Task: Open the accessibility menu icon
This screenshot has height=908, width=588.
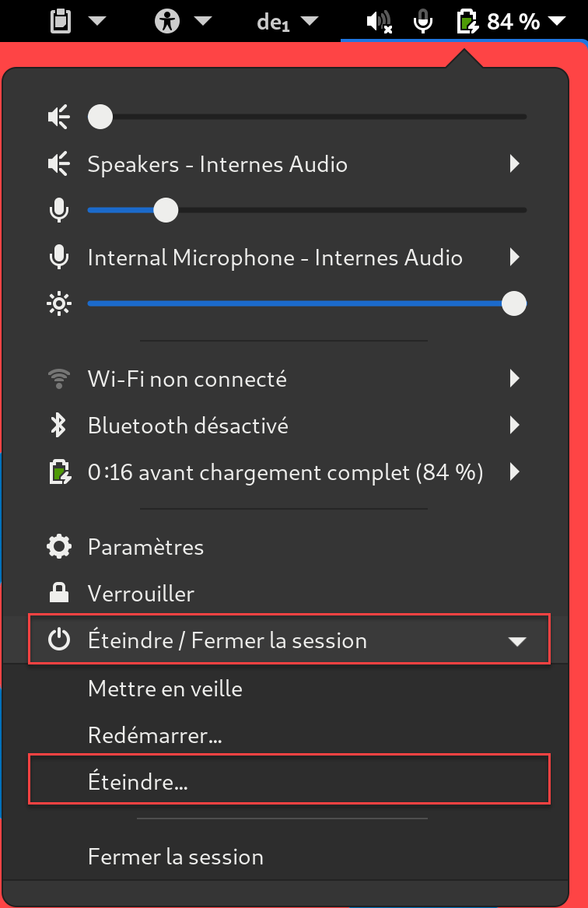Action: pos(167,21)
